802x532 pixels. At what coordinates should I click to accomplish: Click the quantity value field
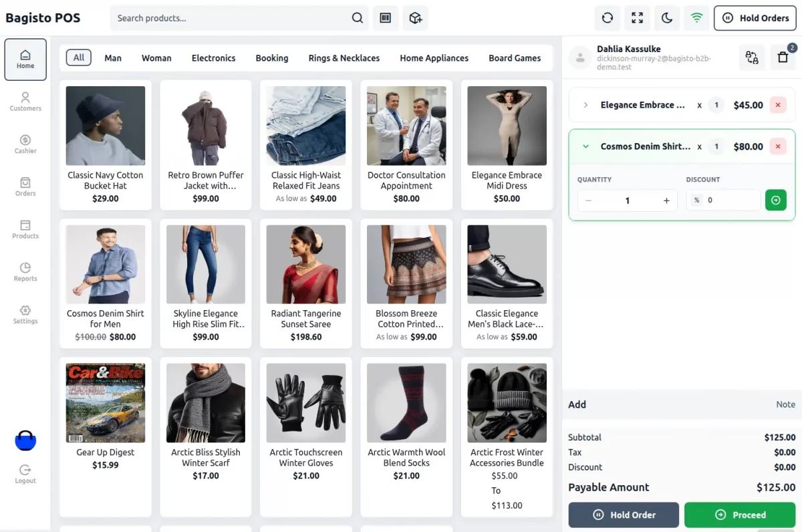pyautogui.click(x=628, y=201)
